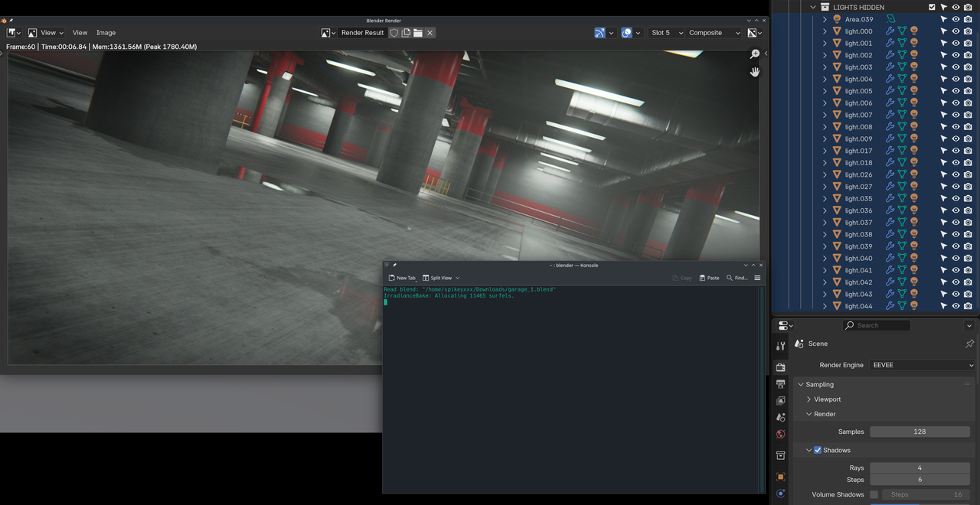Viewport: 980px width, 505px height.
Task: Open the Composite render pass dropdown
Action: (712, 33)
